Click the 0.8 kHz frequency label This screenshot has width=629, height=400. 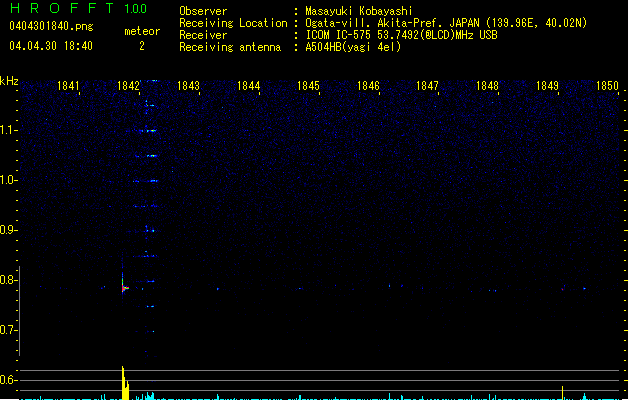[x=8, y=280]
